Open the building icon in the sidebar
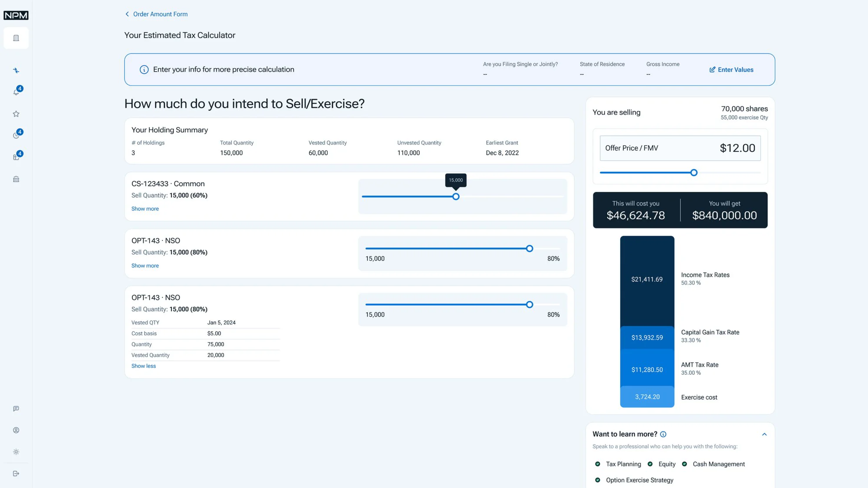Screen dimensions: 868x488 pyautogui.click(x=16, y=38)
